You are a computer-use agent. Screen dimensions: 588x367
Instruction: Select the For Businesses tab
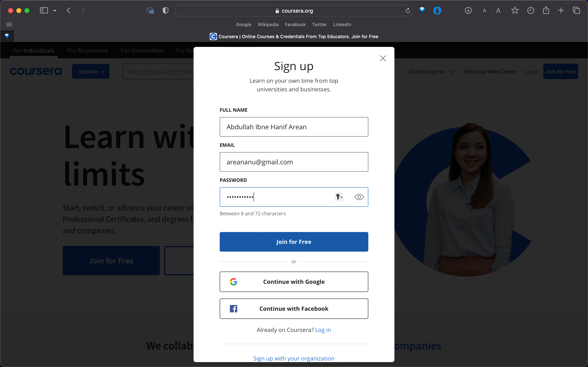coord(88,50)
